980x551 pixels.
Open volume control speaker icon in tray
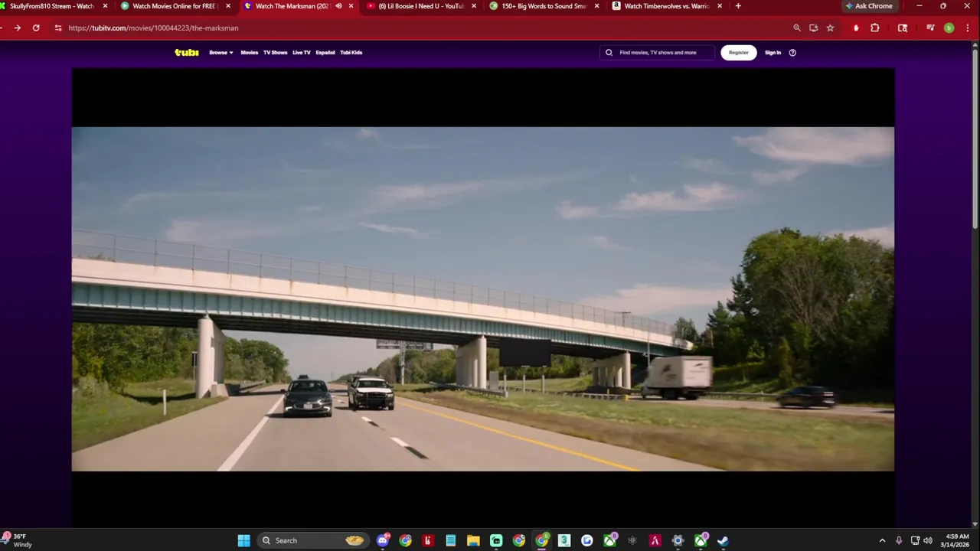pyautogui.click(x=928, y=540)
